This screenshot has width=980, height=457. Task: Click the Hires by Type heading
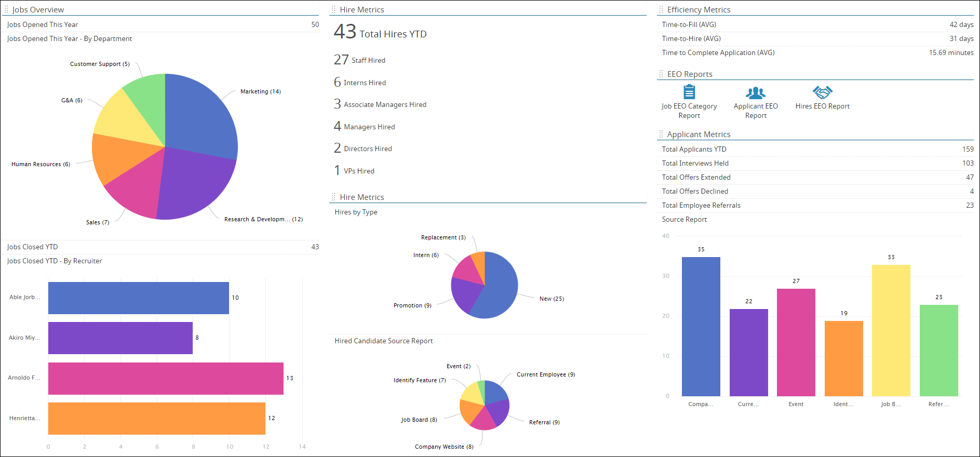point(356,212)
